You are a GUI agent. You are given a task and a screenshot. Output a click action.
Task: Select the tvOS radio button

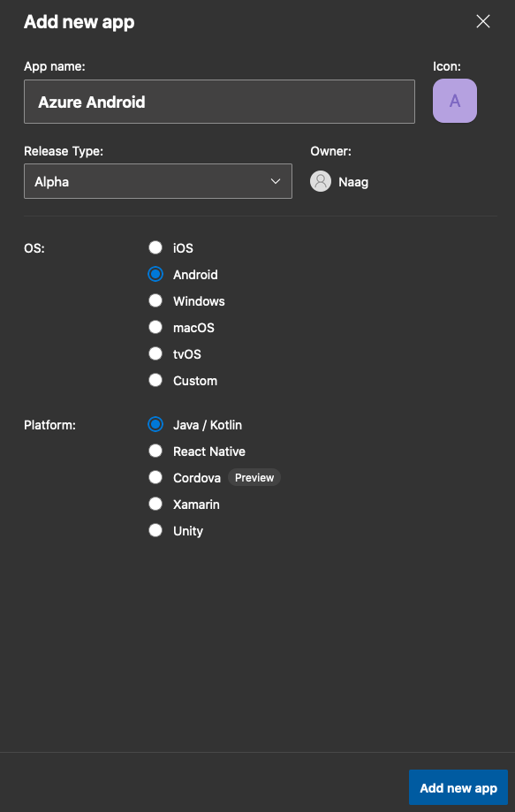tap(155, 353)
